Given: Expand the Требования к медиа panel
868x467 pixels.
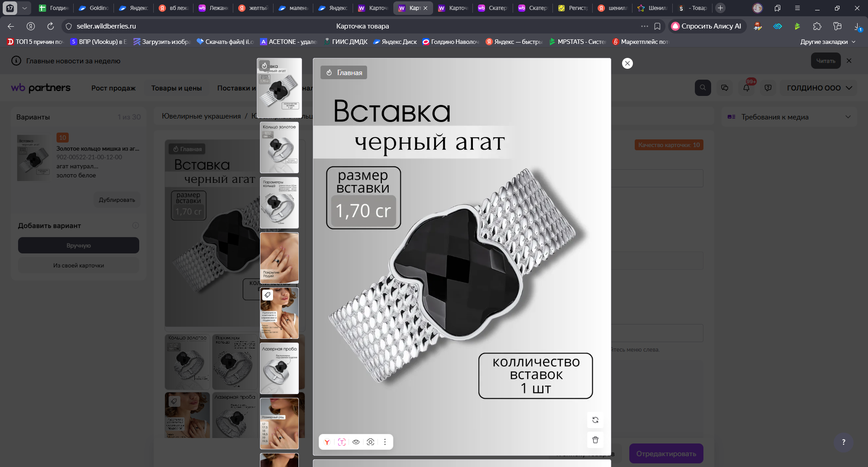Looking at the screenshot, I should (848, 117).
